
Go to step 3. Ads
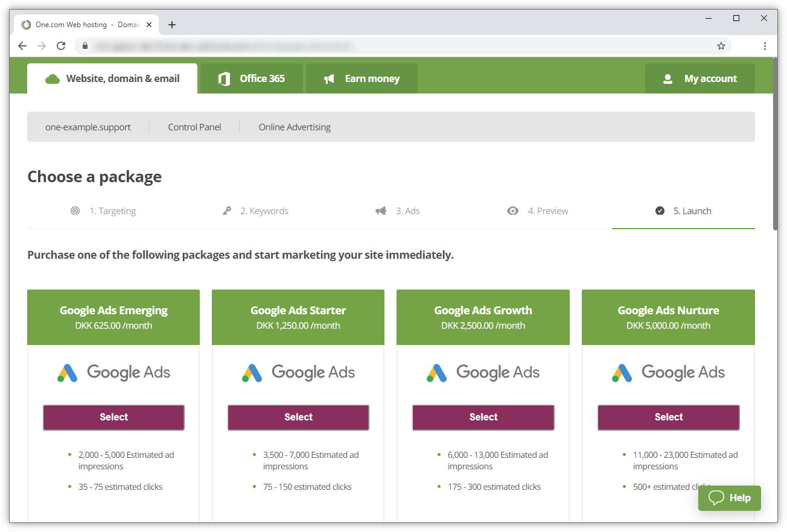click(x=398, y=211)
